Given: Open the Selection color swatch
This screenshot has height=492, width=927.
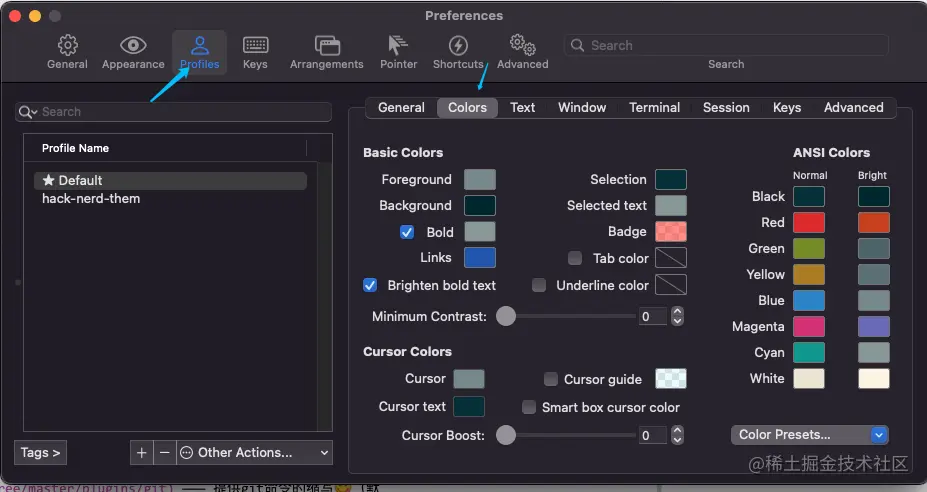Looking at the screenshot, I should pos(671,179).
